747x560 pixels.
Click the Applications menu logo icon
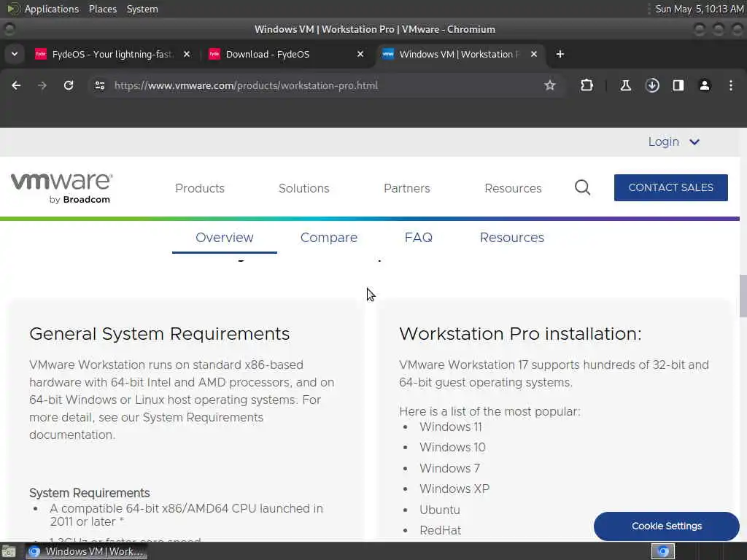13,9
